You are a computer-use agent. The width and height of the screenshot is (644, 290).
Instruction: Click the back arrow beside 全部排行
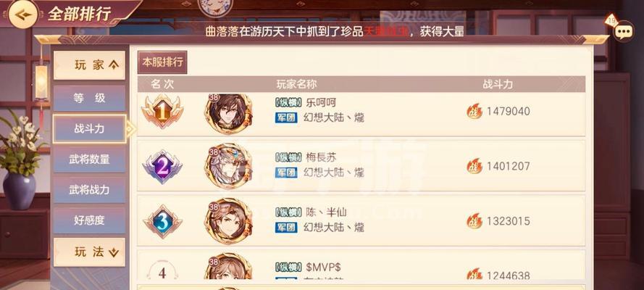tap(22, 14)
